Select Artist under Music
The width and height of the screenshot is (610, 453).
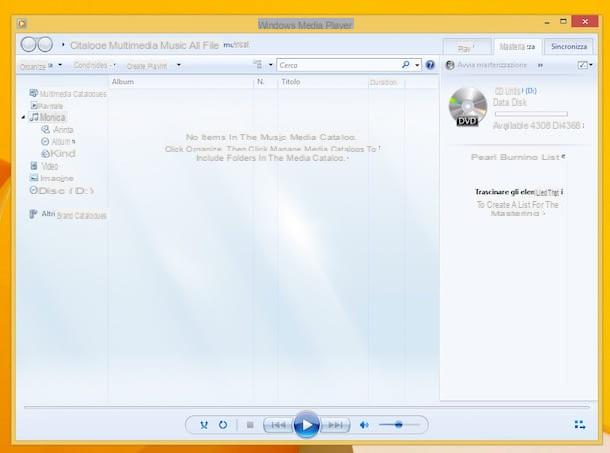pyautogui.click(x=57, y=130)
